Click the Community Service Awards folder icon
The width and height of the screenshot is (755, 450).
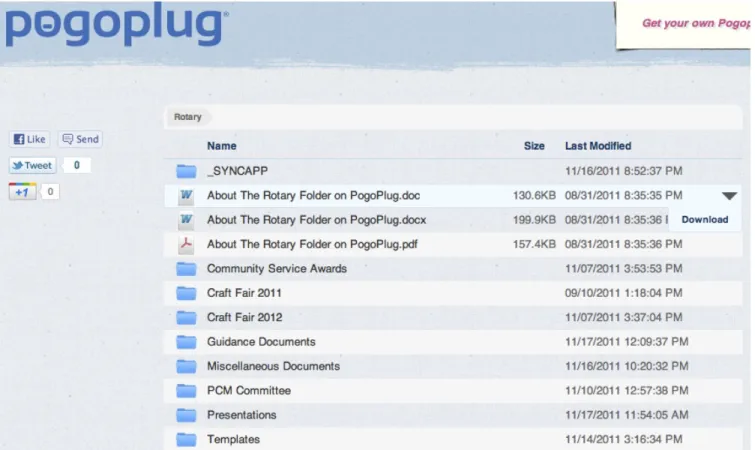click(186, 269)
